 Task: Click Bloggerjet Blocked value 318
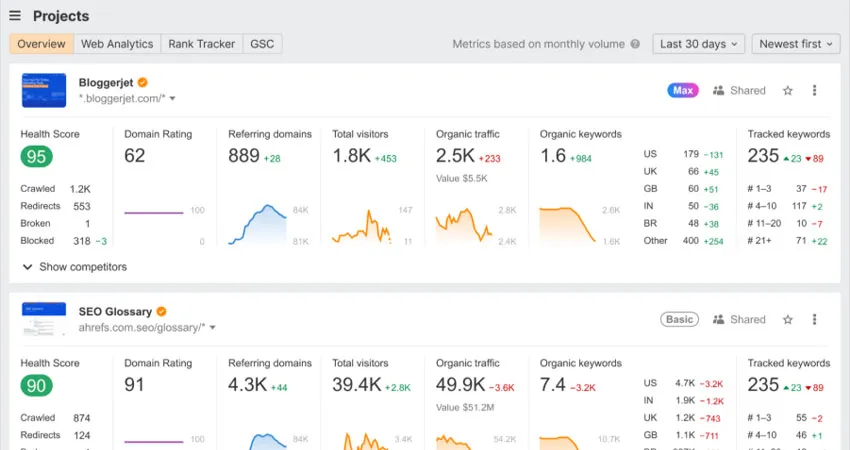click(x=82, y=241)
